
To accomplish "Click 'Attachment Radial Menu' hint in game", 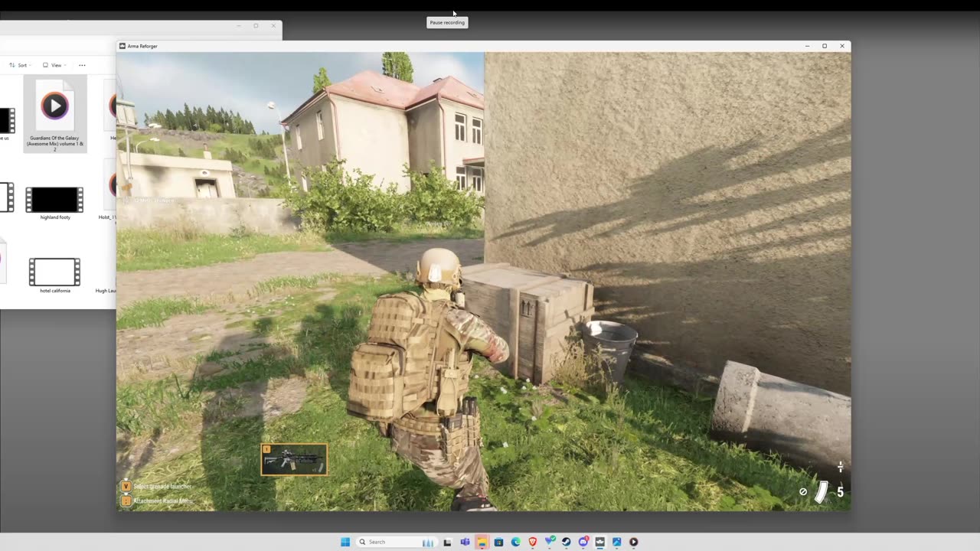I will [163, 501].
